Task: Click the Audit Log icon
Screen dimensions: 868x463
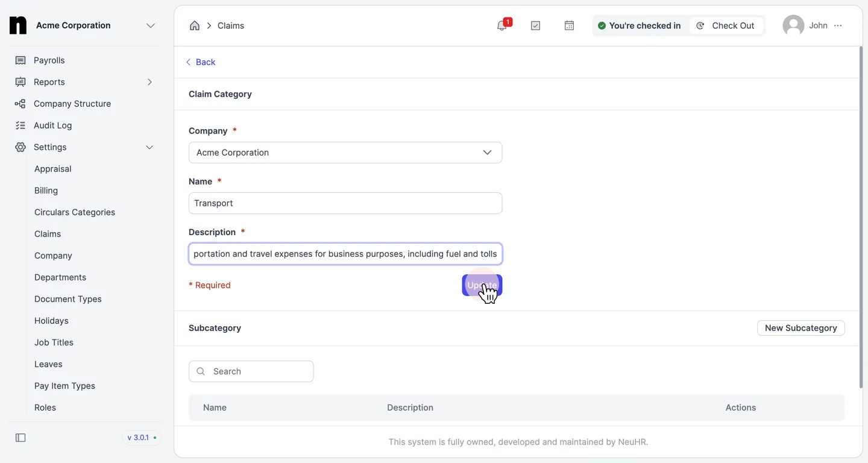Action: [20, 125]
